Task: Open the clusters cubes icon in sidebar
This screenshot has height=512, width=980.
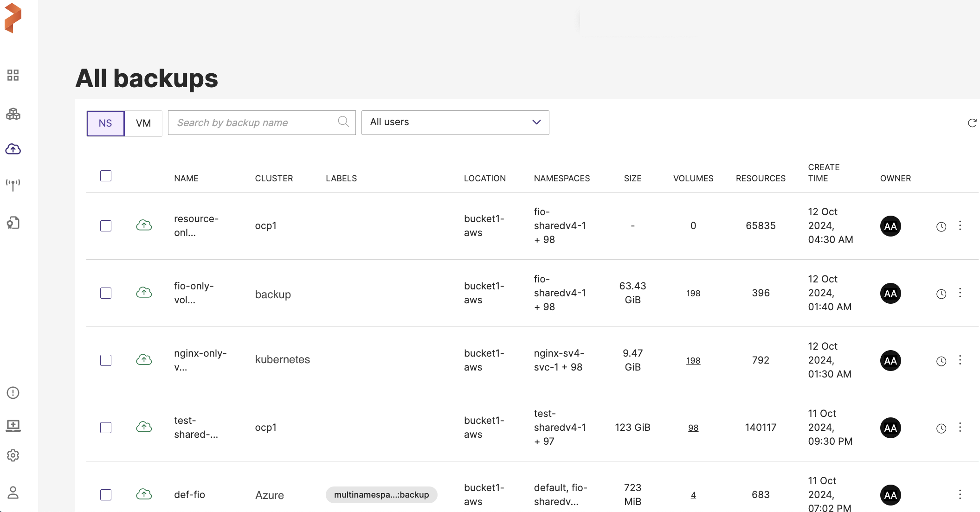Action: tap(13, 114)
